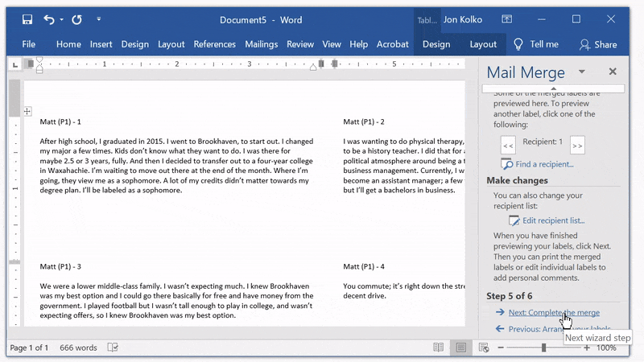Open the Mail Merge pane options dropdown
Image resolution: width=644 pixels, height=362 pixels.
coord(581,72)
